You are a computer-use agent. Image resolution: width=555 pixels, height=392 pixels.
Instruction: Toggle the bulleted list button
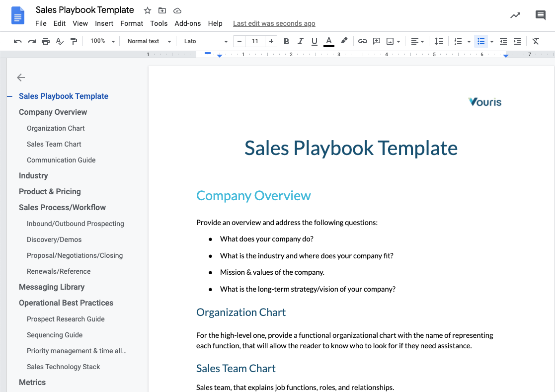point(481,41)
